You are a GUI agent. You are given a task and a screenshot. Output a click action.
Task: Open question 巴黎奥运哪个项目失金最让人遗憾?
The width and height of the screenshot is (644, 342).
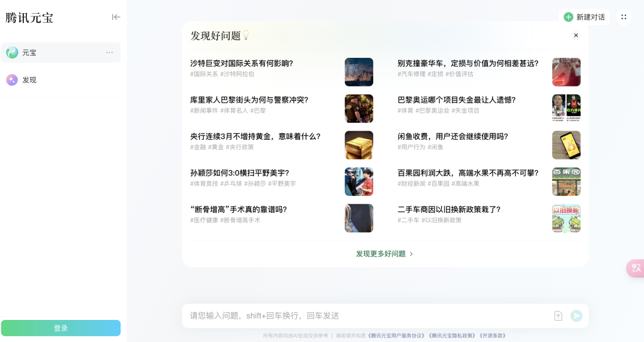pyautogui.click(x=456, y=100)
